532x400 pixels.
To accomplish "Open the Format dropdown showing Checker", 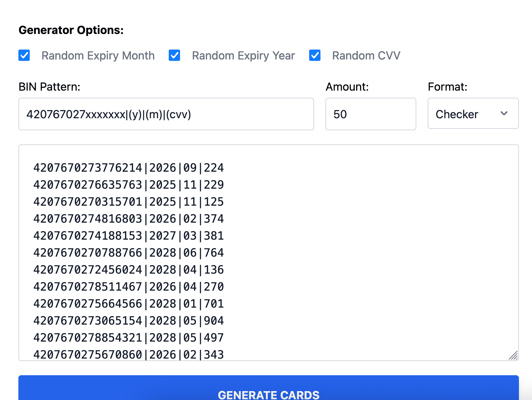I will (x=473, y=114).
